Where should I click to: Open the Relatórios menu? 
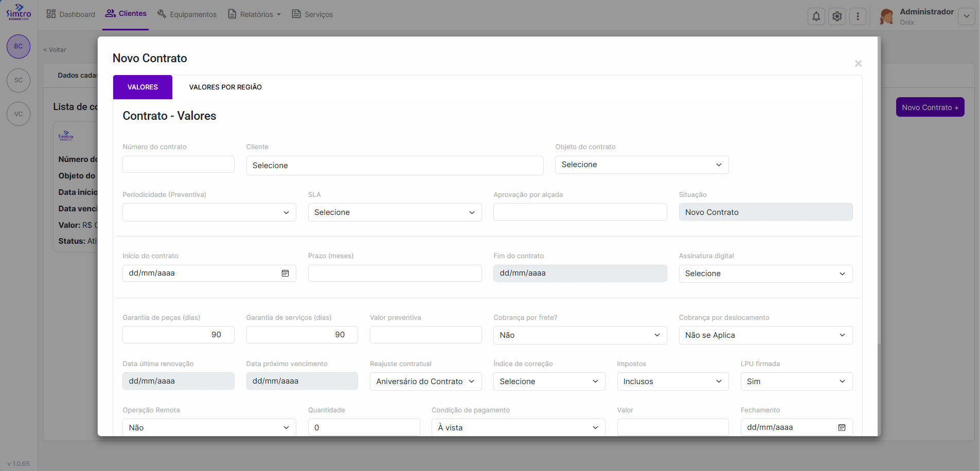point(255,14)
